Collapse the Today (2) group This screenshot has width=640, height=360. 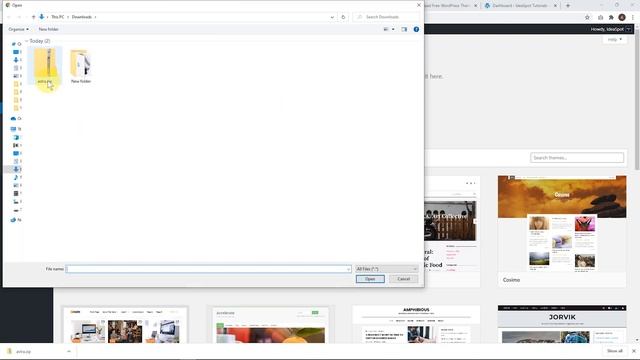(27, 41)
